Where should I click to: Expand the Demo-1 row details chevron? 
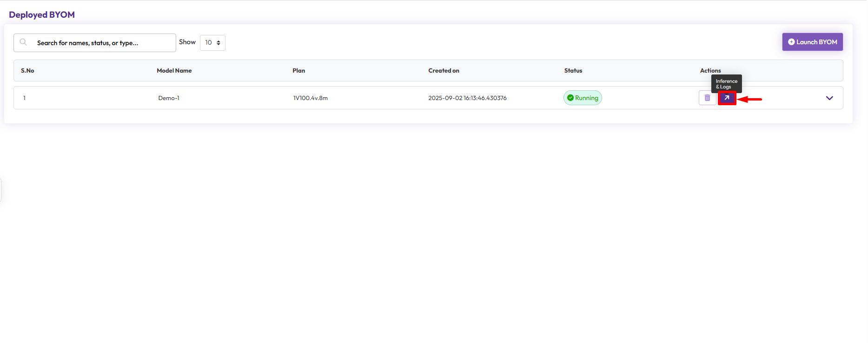(x=829, y=98)
